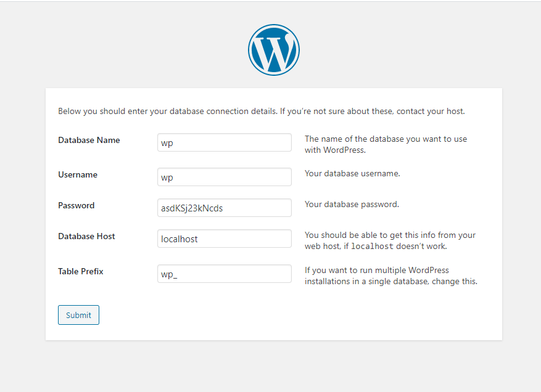This screenshot has width=541, height=392.
Task: Click the 'localhost doesn't work' help text
Action: [x=390, y=240]
